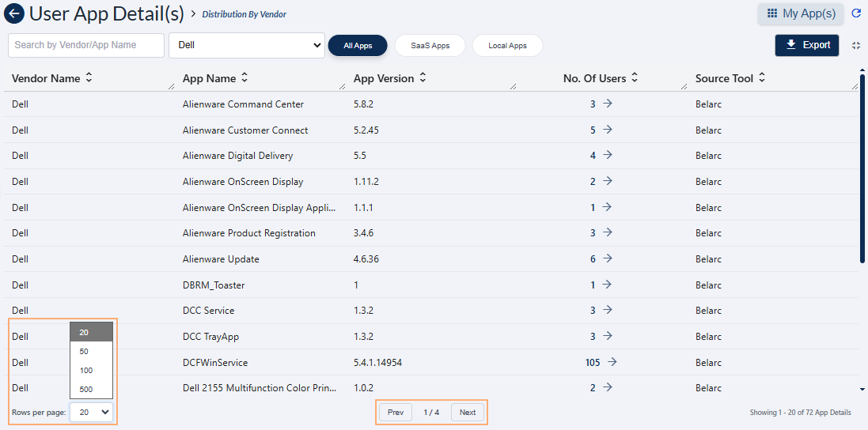Go to the Next page
This screenshot has height=430, width=868.
(x=468, y=413)
